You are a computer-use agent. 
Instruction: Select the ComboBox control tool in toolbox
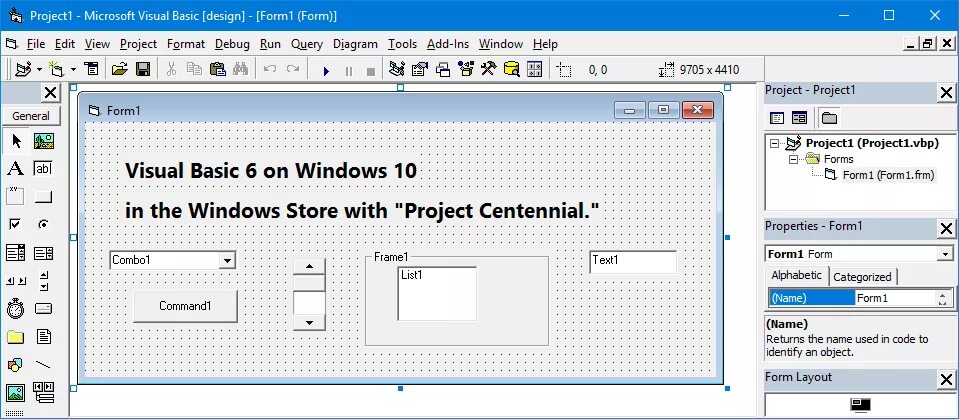[x=16, y=252]
